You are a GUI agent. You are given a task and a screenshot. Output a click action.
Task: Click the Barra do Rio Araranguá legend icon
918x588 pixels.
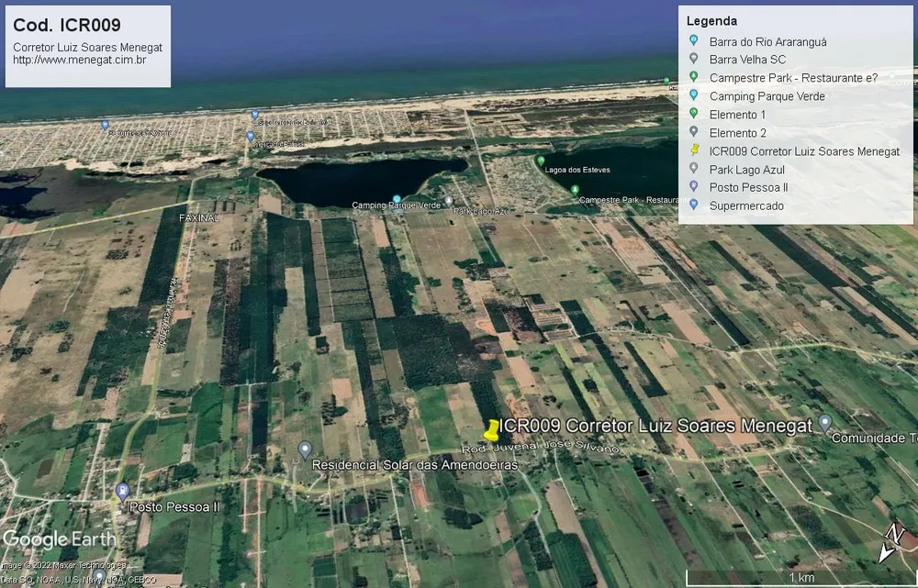coord(694,40)
